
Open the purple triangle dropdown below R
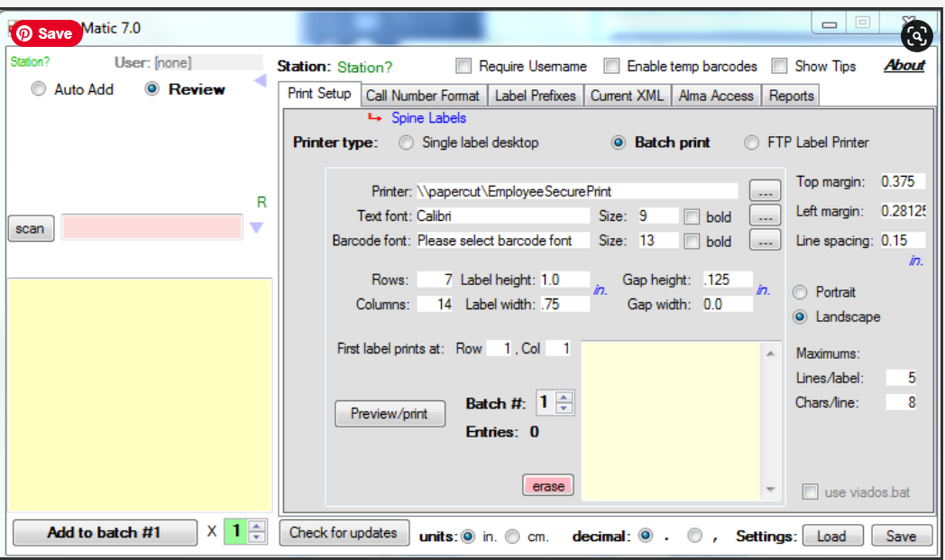[x=257, y=228]
